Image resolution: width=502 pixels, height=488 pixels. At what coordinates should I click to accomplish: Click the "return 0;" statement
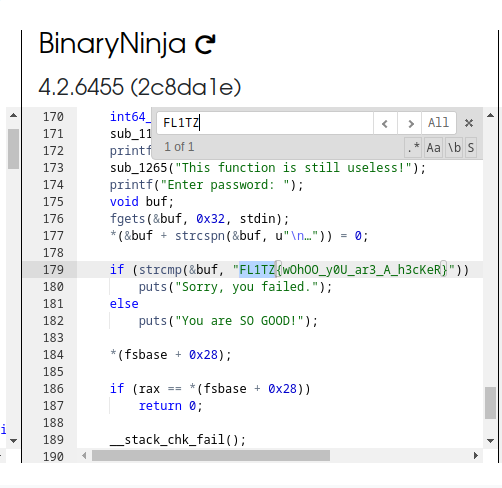pyautogui.click(x=170, y=406)
